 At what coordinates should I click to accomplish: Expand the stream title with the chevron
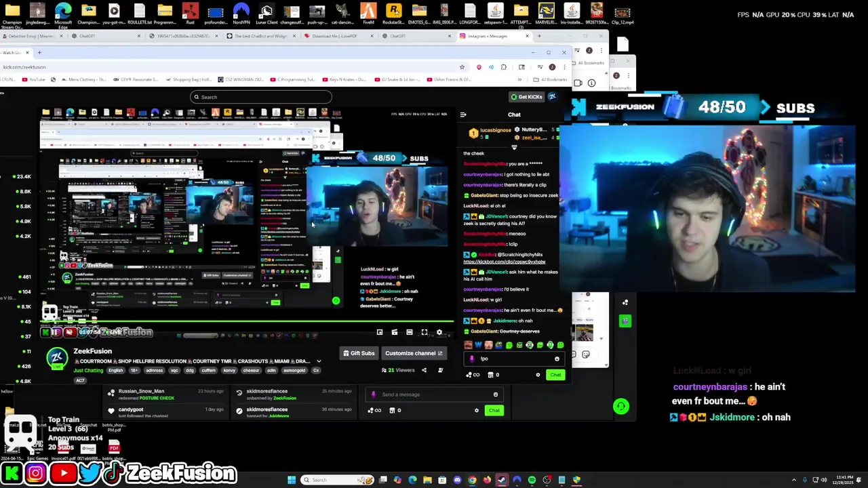tap(319, 361)
